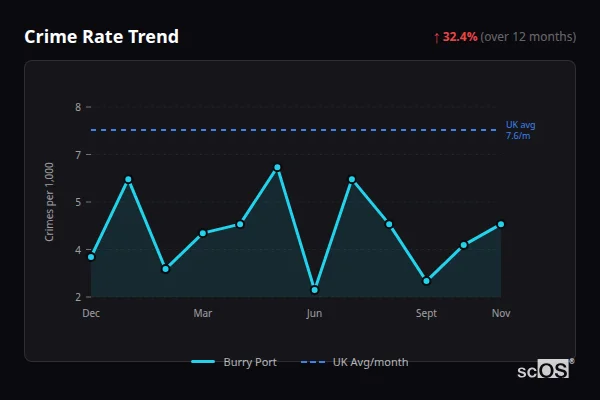Click the red upward trend arrow
The height and width of the screenshot is (400, 600).
(x=437, y=38)
